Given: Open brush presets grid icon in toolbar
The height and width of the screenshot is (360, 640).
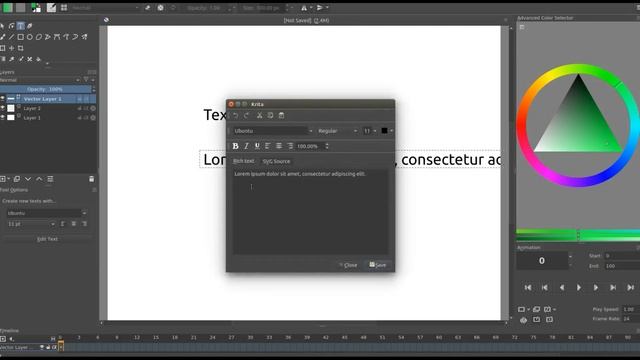Looking at the screenshot, I should pos(64,7).
